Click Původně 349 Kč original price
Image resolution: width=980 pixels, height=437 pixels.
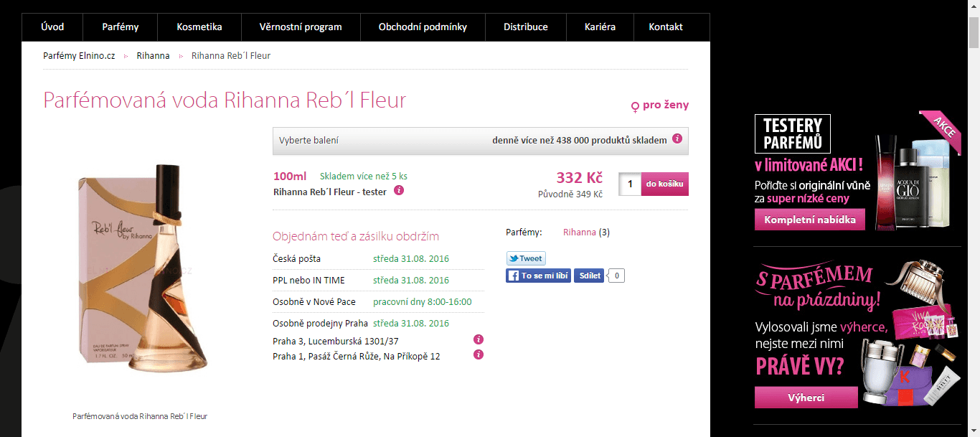(570, 194)
